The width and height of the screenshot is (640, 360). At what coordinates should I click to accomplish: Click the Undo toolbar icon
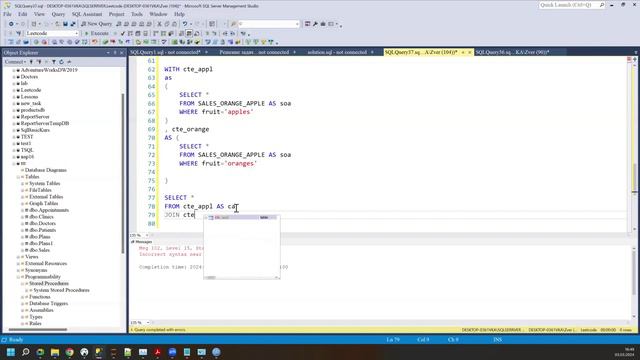click(x=185, y=24)
